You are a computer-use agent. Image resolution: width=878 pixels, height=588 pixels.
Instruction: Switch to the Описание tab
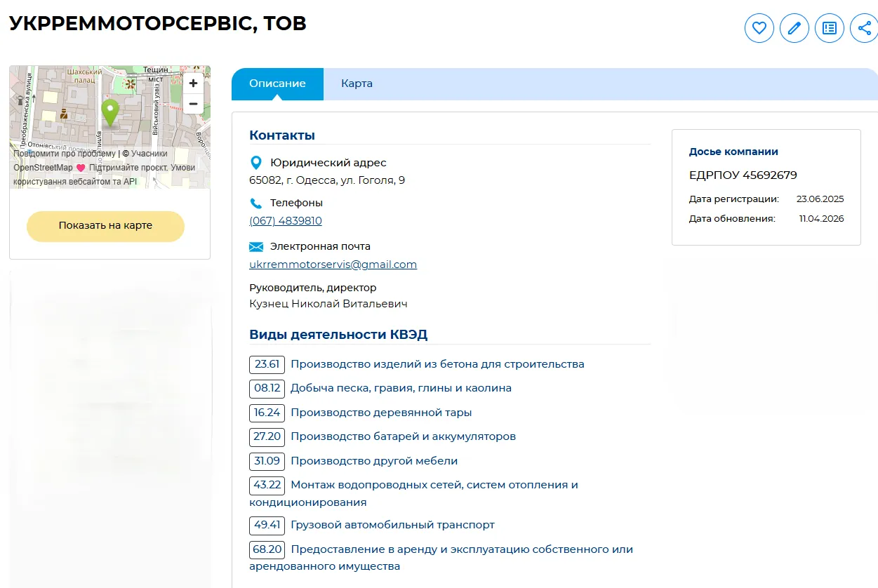[277, 83]
